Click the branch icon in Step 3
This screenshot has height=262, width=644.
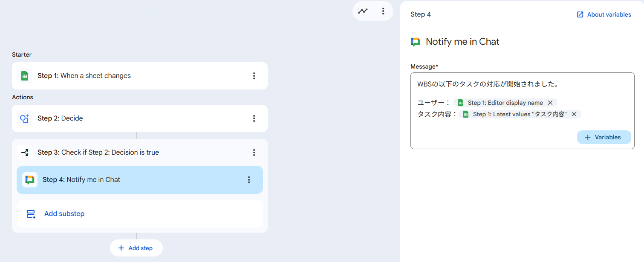25,153
